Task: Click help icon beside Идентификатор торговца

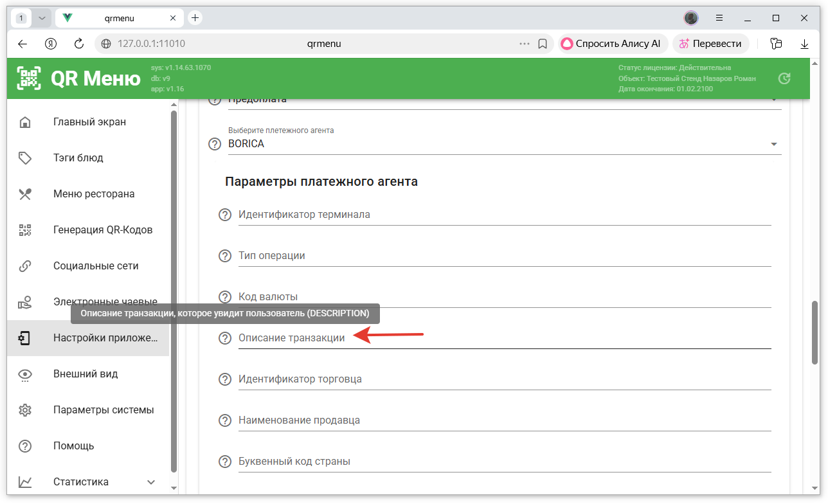Action: pos(225,379)
